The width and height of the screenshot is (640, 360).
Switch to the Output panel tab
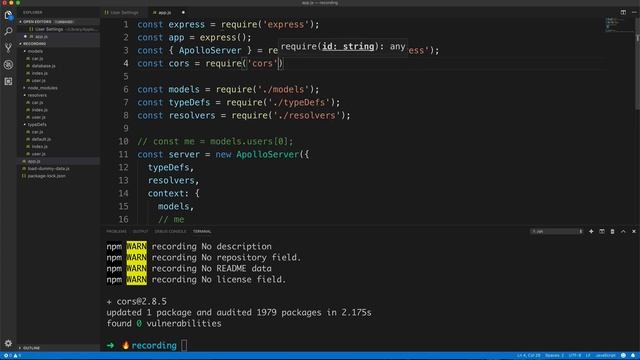tap(140, 231)
